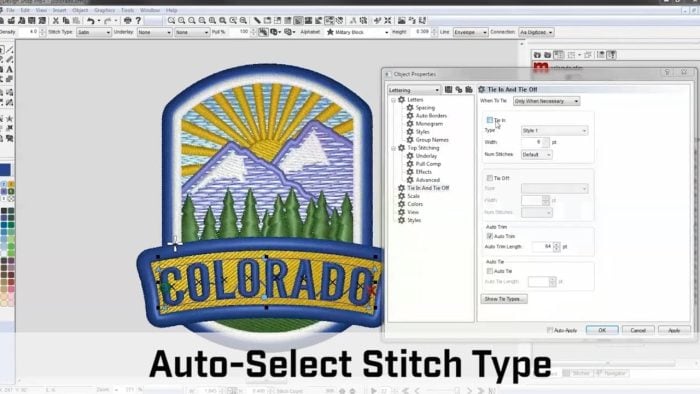This screenshot has height=394, width=700.
Task: Open the Tie In Type Style 1 dropdown
Action: pyautogui.click(x=554, y=131)
